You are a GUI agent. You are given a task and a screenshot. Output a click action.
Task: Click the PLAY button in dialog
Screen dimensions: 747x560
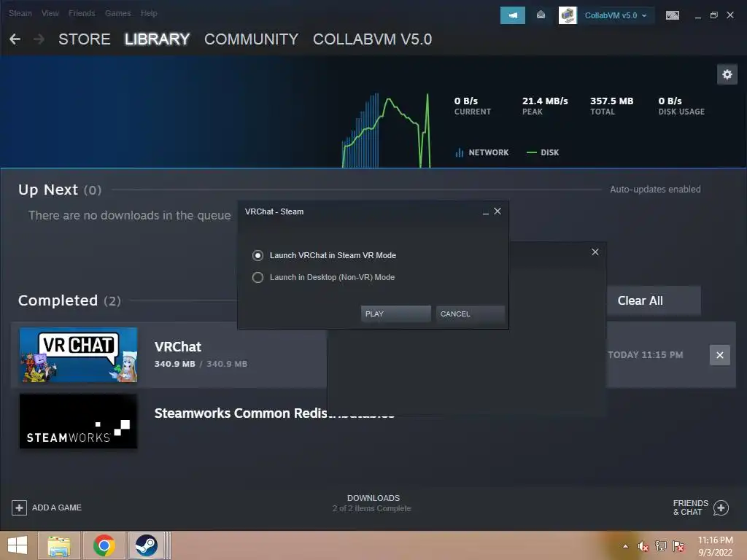(x=396, y=314)
